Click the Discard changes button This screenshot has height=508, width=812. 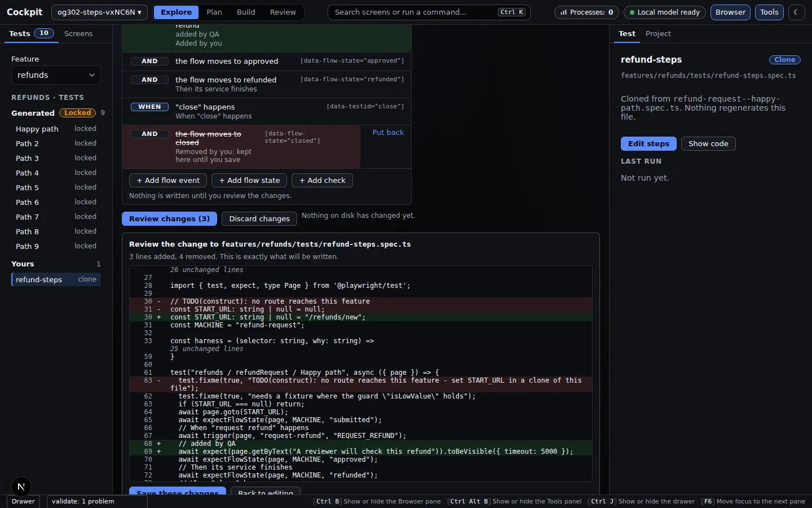(259, 218)
